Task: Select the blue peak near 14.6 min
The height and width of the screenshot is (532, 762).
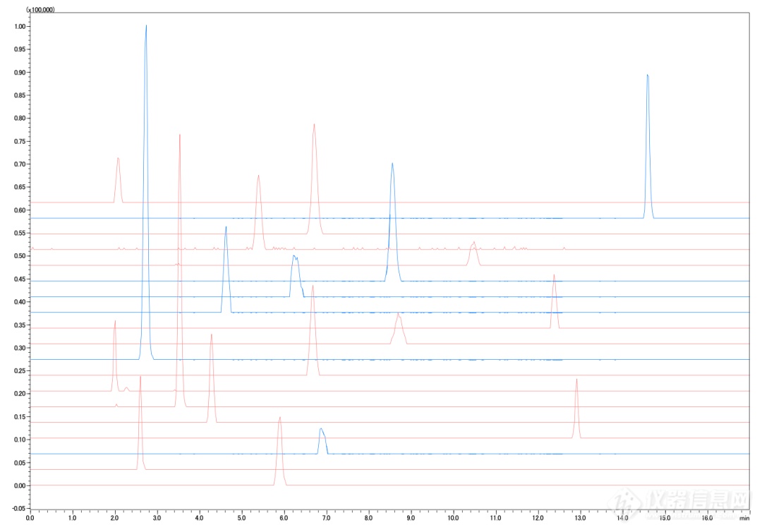Action: click(647, 76)
